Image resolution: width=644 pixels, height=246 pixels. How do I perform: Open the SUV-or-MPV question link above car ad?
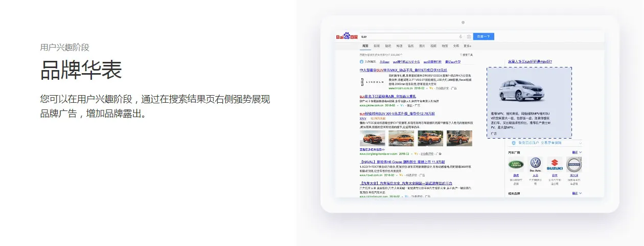530,61
